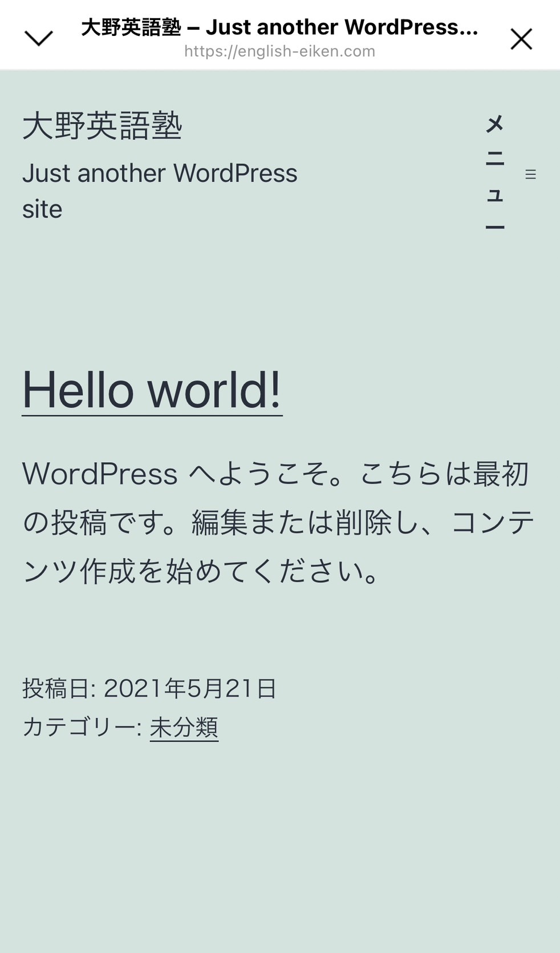Tap the 大野英語塾 site title

click(x=102, y=126)
